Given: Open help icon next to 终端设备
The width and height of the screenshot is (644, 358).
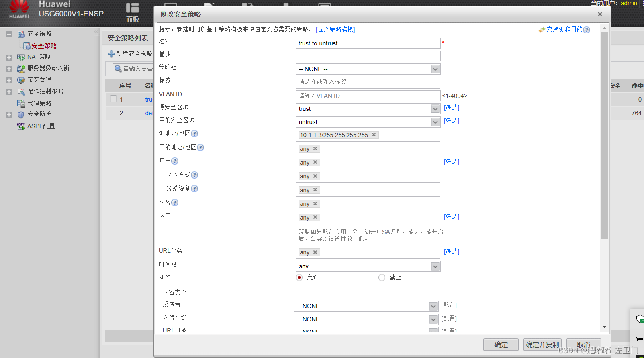Looking at the screenshot, I should 194,189.
